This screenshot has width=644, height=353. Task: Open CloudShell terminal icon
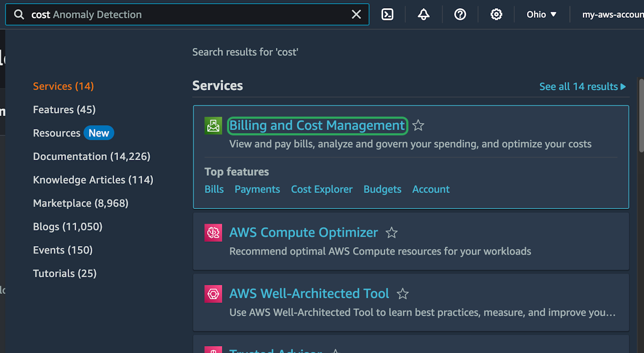[x=387, y=15]
